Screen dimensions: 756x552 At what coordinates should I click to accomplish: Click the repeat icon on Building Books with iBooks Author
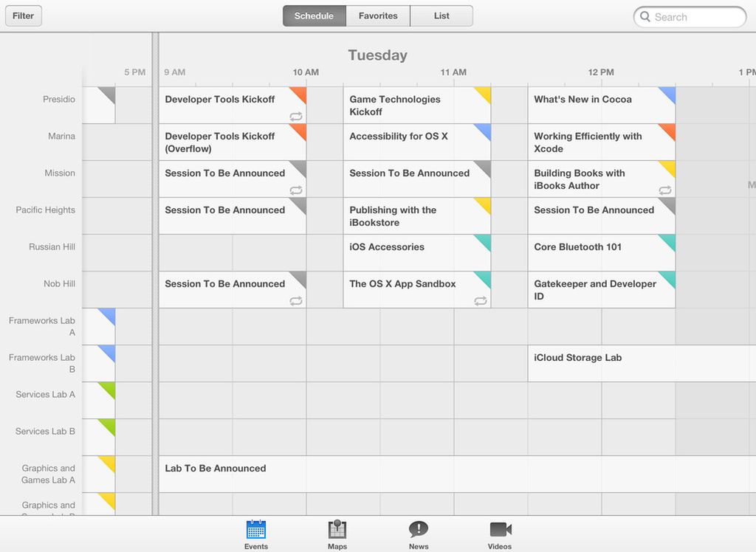[665, 190]
